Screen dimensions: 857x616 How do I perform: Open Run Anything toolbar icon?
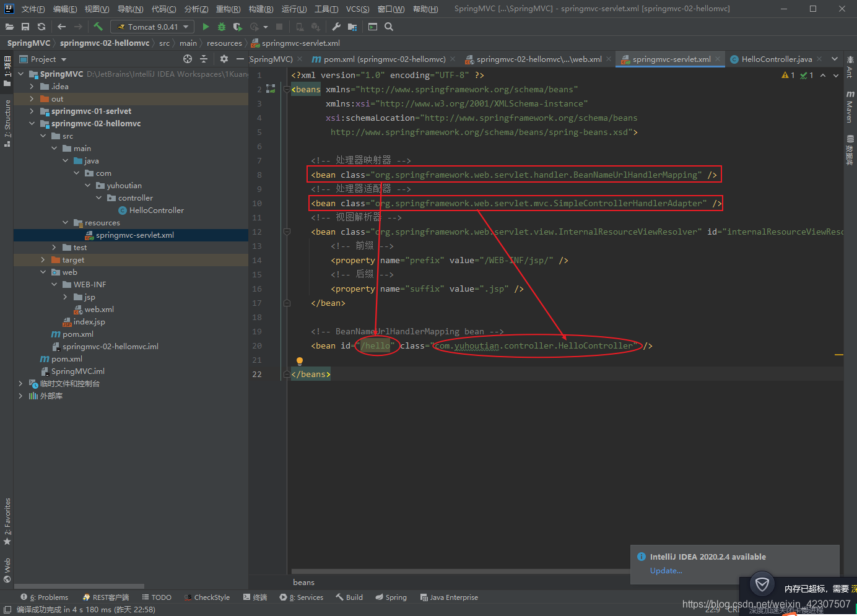click(373, 27)
